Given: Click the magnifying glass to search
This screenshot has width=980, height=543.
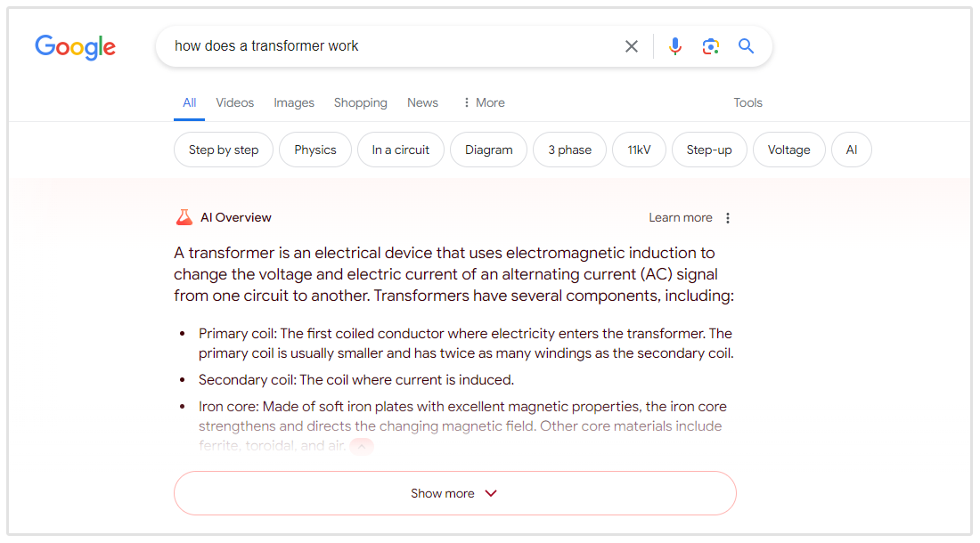Looking at the screenshot, I should point(746,45).
